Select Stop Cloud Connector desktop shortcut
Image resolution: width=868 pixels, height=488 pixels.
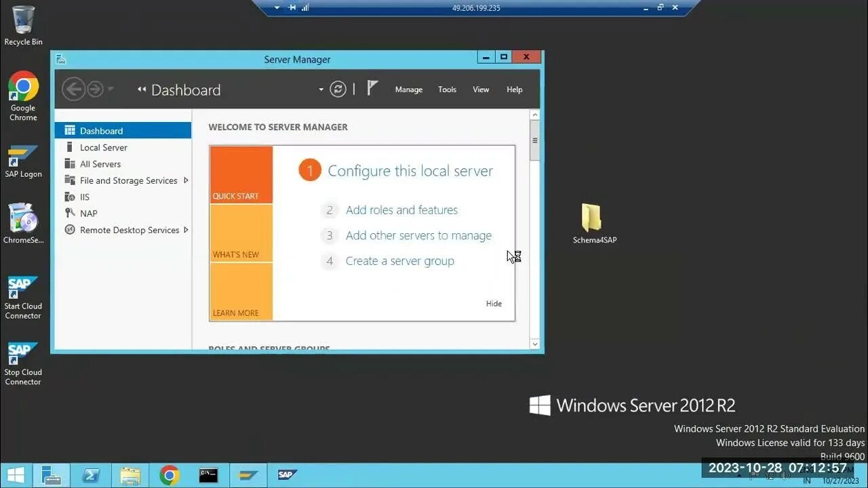point(23,364)
